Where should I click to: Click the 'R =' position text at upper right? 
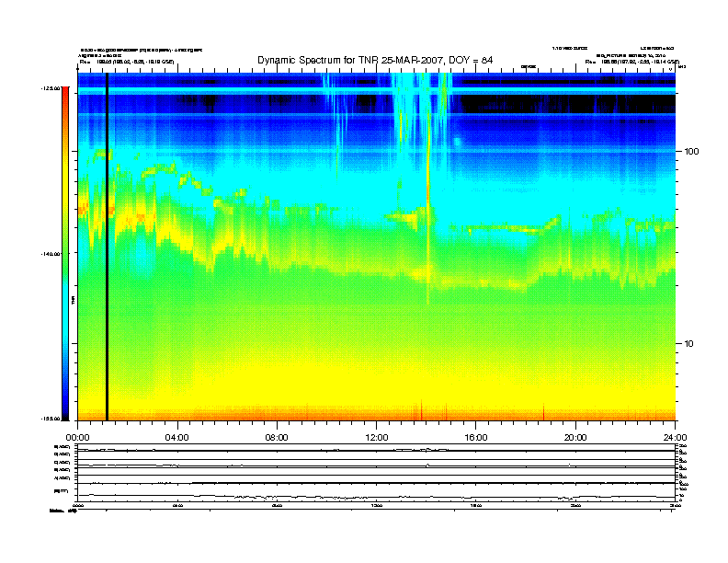631,62
